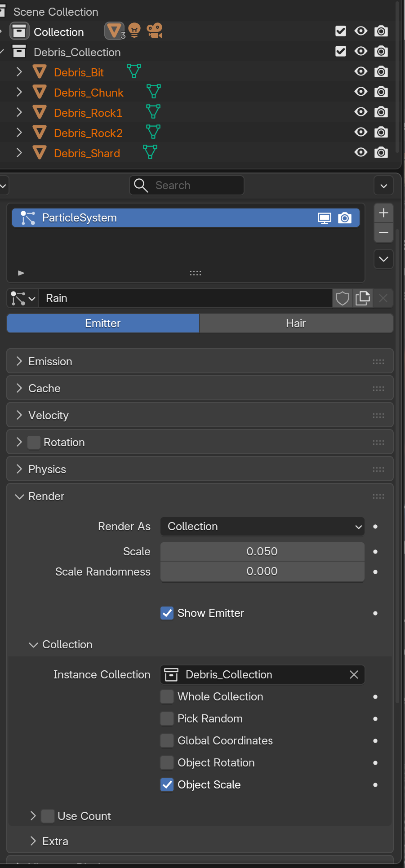Click the camera object icon in Collection row
The width and height of the screenshot is (405, 868).
click(x=155, y=31)
